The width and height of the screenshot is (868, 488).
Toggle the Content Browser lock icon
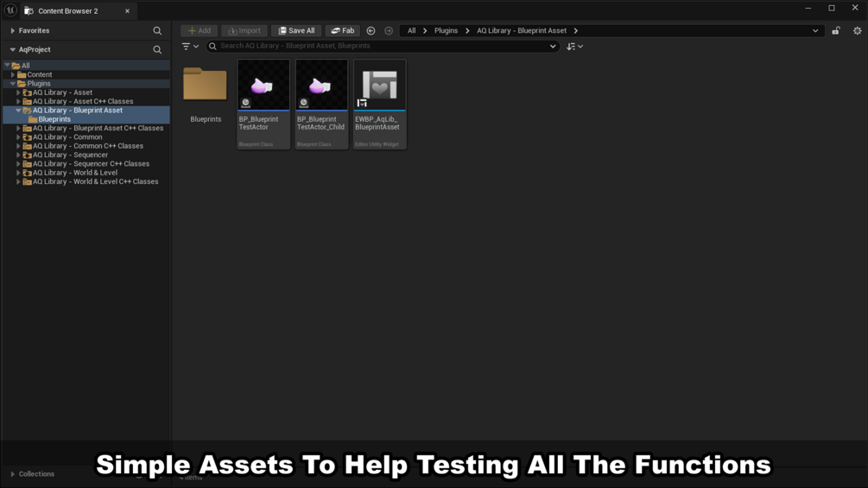tap(836, 31)
